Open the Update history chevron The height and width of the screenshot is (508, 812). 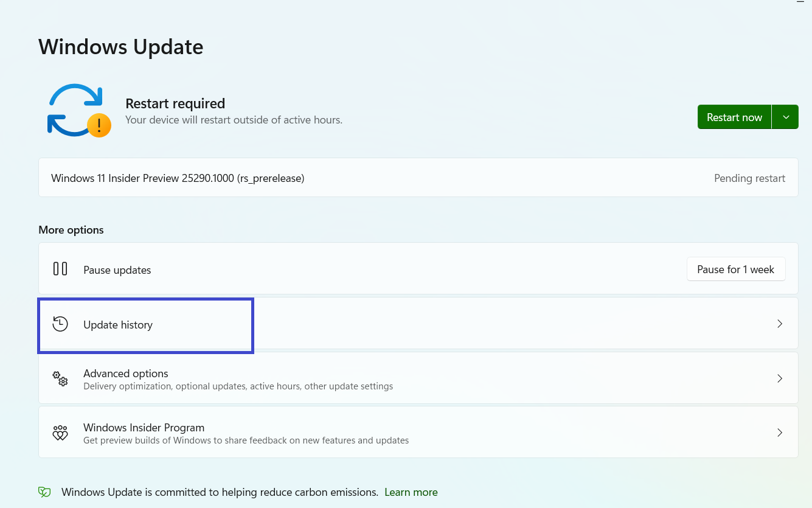(780, 324)
